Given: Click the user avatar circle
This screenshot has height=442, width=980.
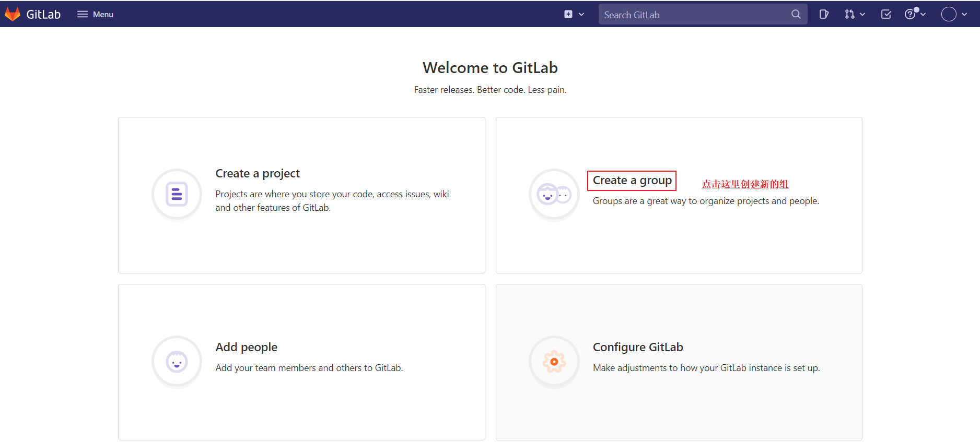Looking at the screenshot, I should [949, 15].
